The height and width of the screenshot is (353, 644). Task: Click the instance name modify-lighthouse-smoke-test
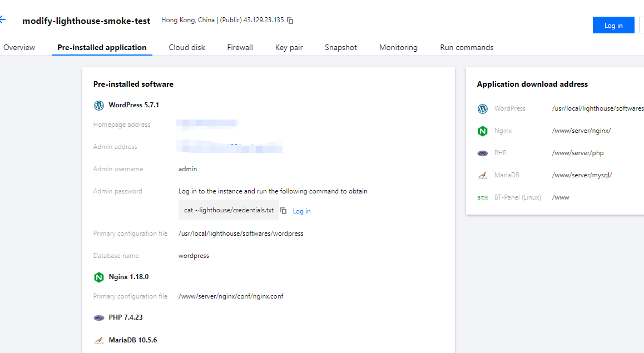(86, 21)
